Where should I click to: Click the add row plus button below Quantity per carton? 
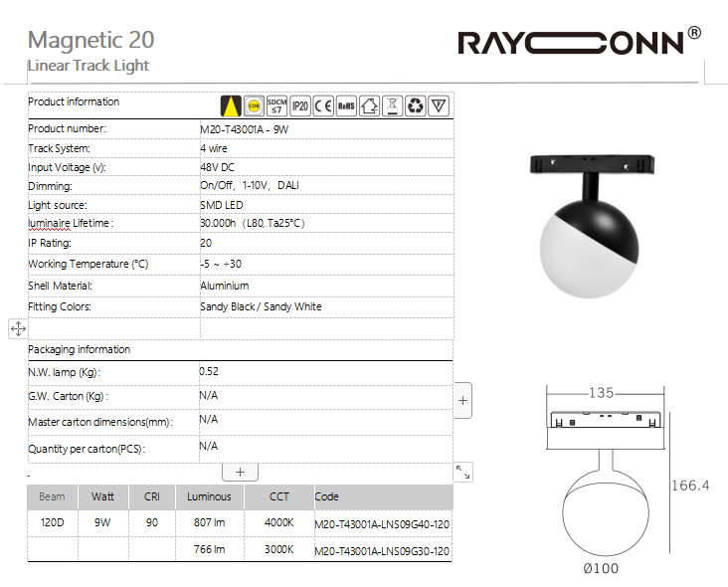point(240,473)
